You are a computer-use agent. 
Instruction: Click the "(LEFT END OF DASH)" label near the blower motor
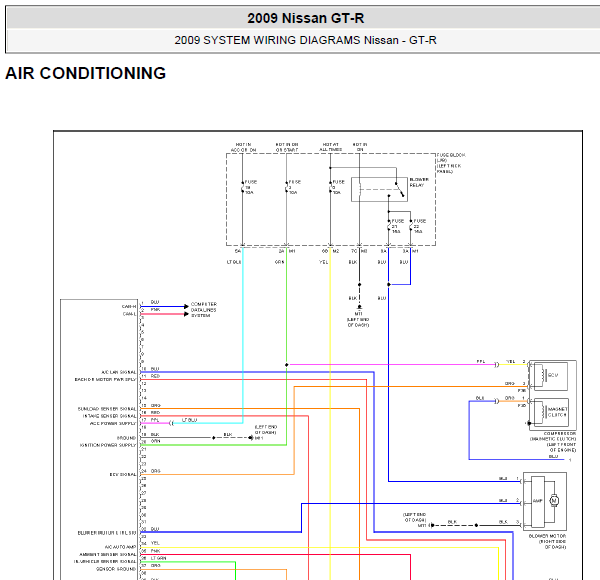click(414, 517)
